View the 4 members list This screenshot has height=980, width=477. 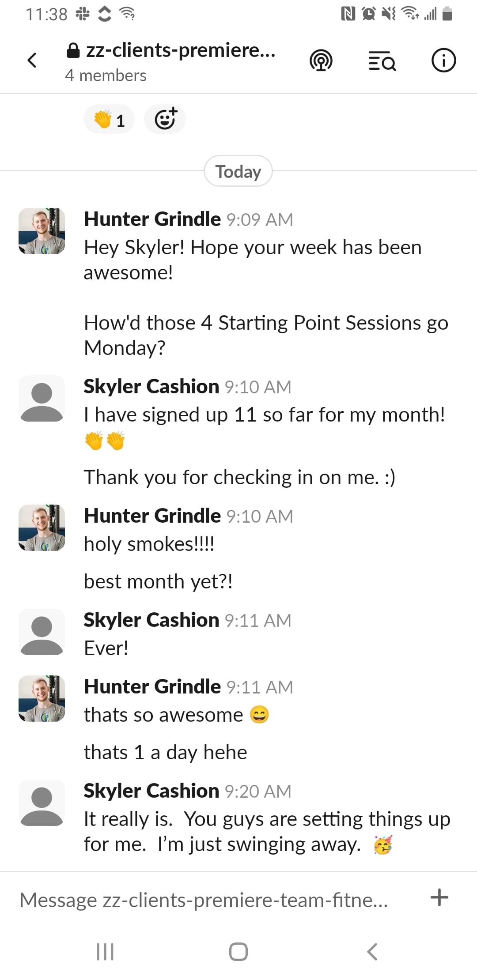point(106,75)
